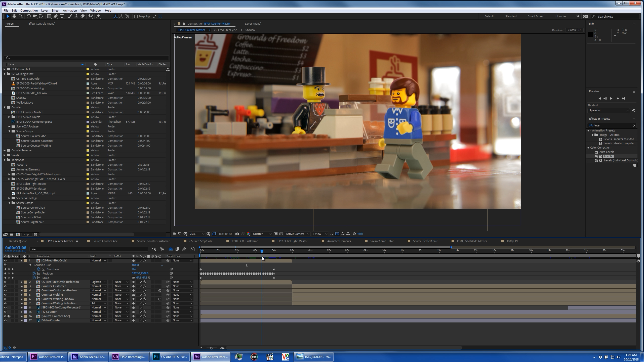Viewport: 644px width, 362px height.
Task: Collapse the Color Correction effects category
Action: pyautogui.click(x=588, y=148)
